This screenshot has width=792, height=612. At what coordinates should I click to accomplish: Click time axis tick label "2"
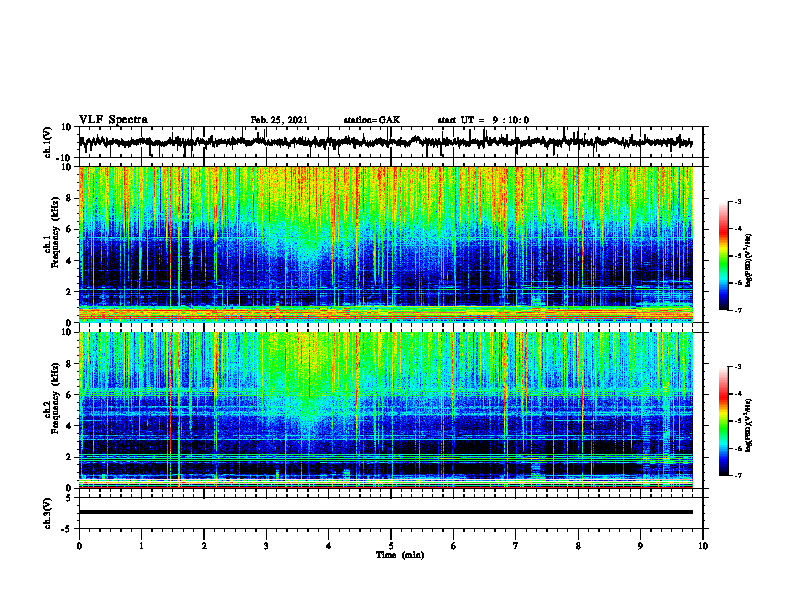click(204, 546)
